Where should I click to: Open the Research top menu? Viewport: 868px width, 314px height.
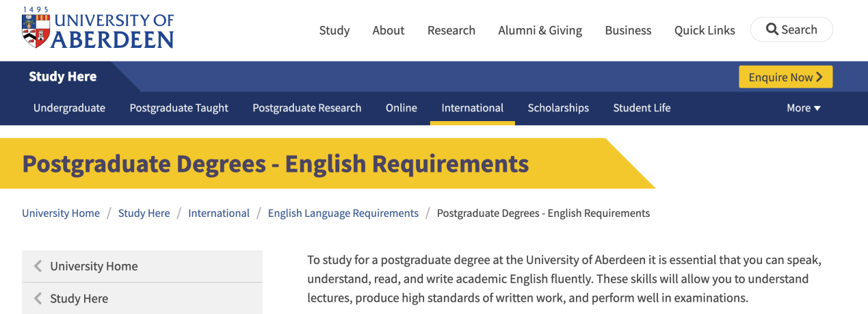pos(451,30)
